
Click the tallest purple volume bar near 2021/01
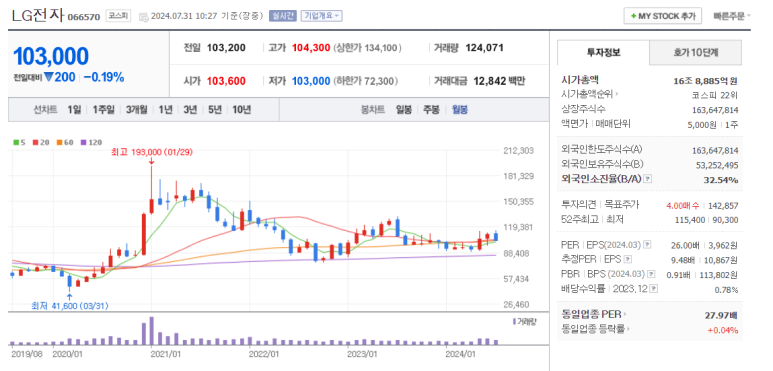click(x=151, y=331)
